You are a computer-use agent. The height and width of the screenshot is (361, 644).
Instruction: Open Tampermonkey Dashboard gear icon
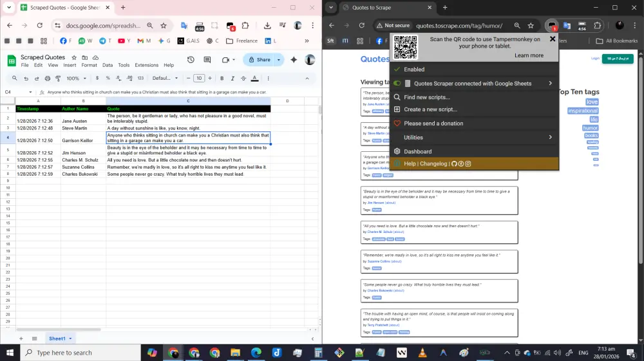[x=397, y=151]
